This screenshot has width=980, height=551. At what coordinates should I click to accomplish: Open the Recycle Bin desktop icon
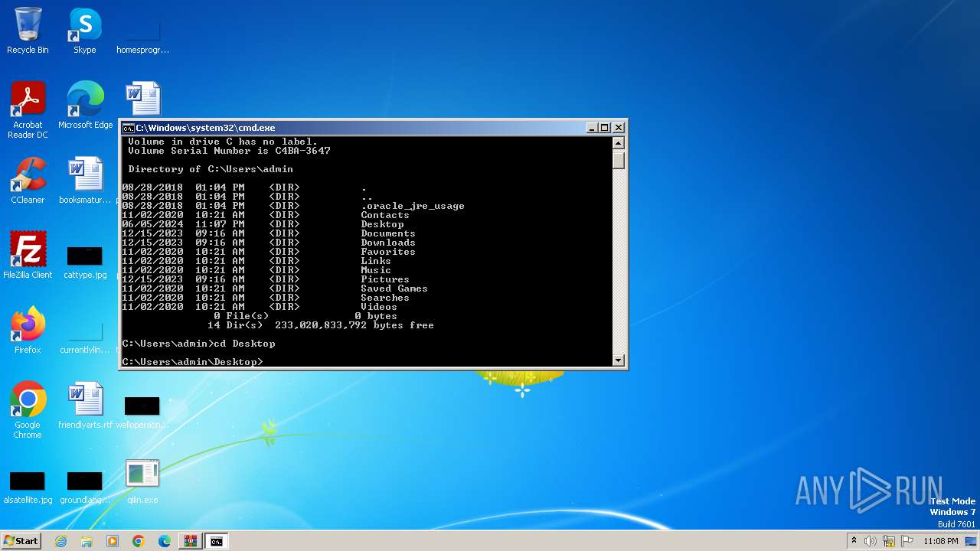[x=28, y=31]
